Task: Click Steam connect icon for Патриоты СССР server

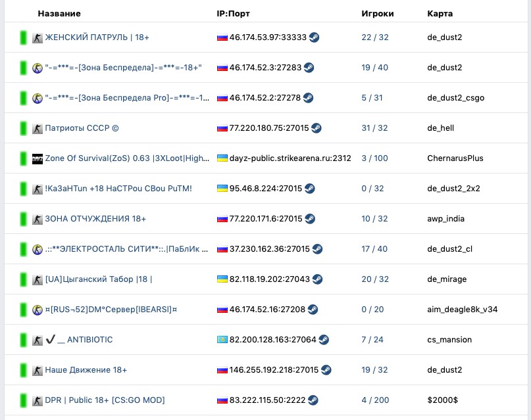Action: [316, 128]
